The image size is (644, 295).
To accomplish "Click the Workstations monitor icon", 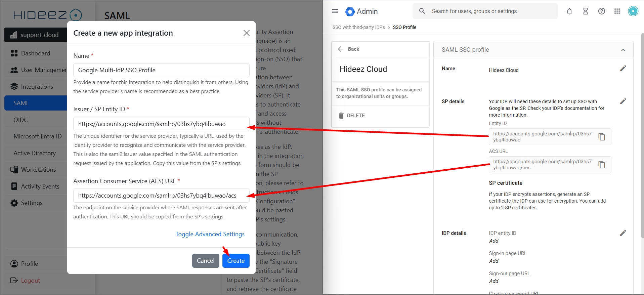I will pos(14,170).
